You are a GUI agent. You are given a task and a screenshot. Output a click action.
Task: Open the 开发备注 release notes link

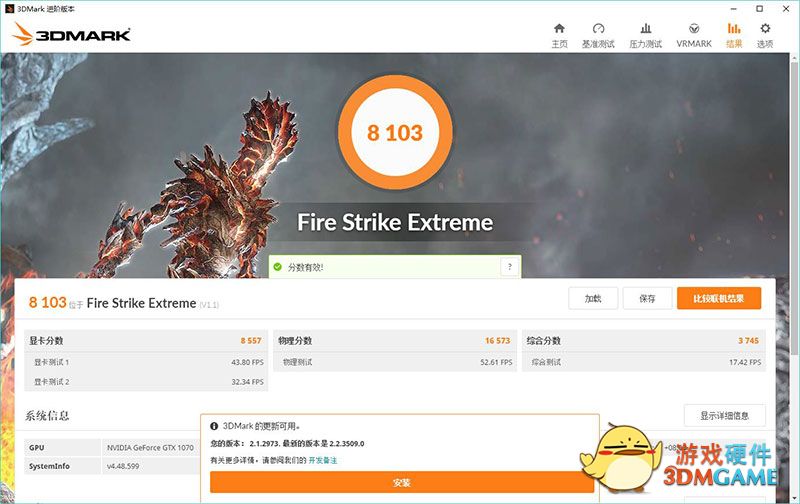click(323, 460)
